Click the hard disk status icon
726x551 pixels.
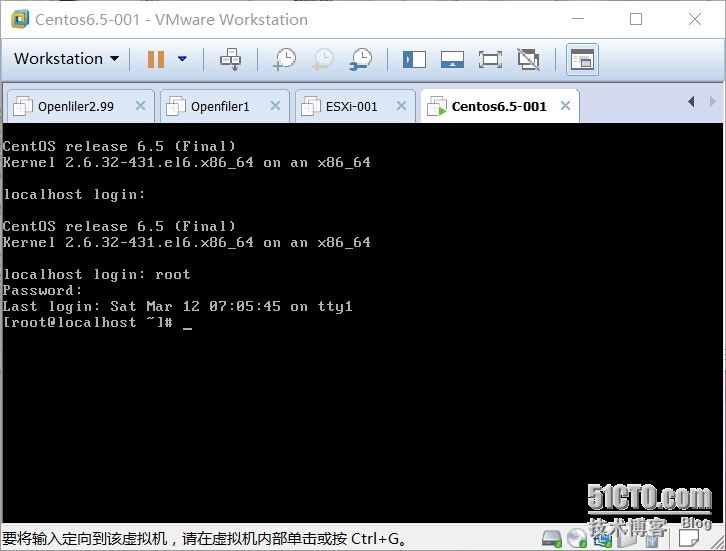pos(551,538)
